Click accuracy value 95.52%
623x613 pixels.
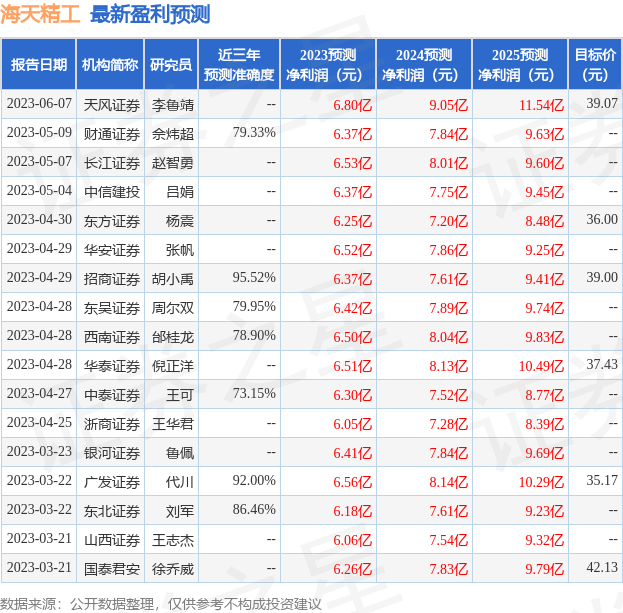(254, 278)
